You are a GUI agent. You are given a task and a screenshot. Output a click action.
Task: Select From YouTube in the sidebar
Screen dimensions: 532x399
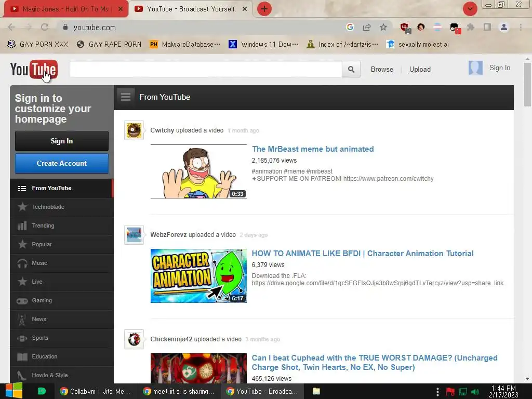[x=62, y=188]
